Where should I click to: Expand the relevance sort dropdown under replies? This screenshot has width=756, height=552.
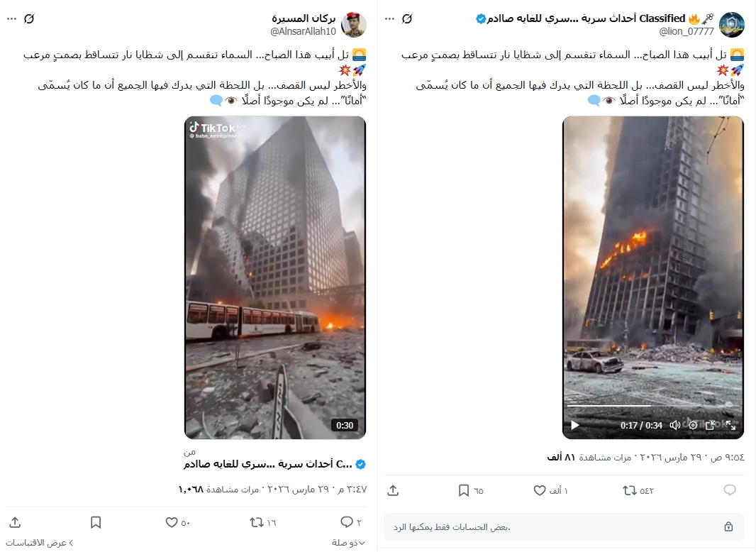(348, 543)
